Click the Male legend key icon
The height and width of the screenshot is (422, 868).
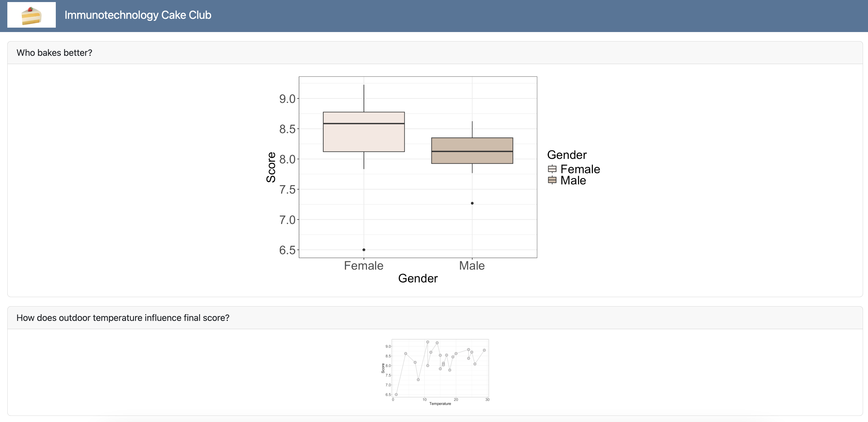pyautogui.click(x=552, y=180)
